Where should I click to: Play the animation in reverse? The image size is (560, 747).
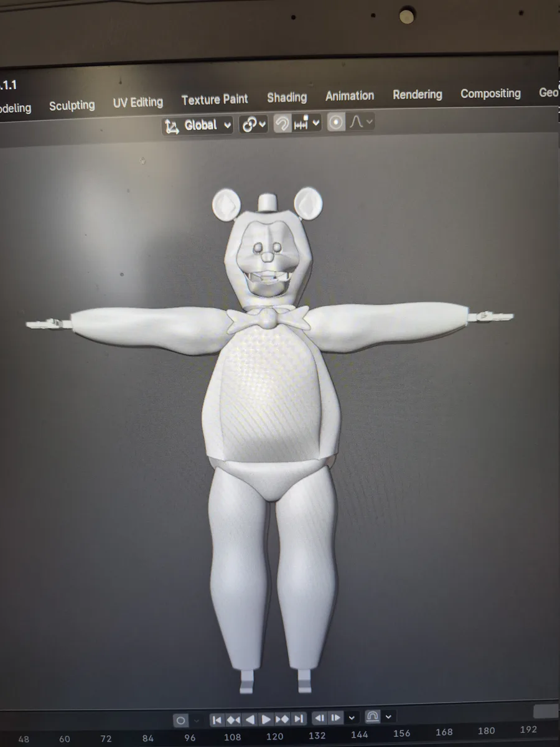point(250,720)
